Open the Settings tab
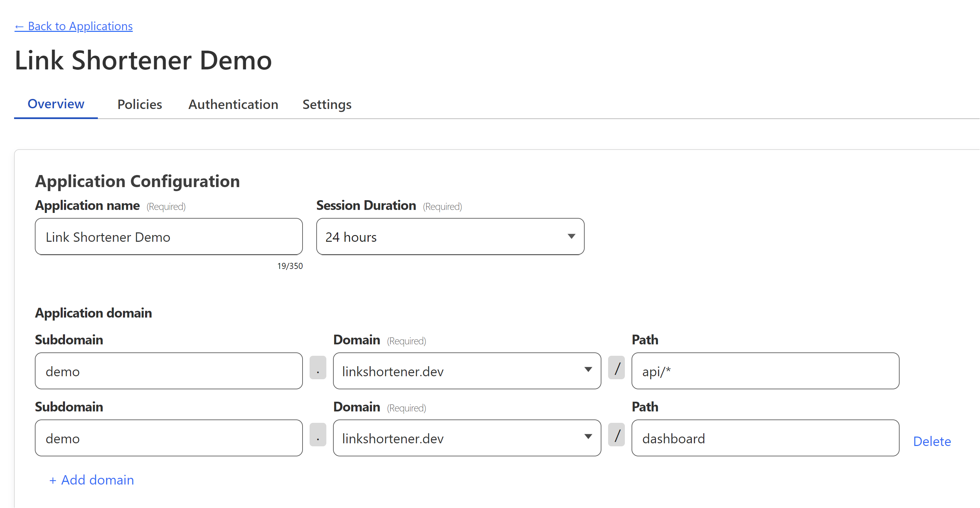 tap(326, 104)
